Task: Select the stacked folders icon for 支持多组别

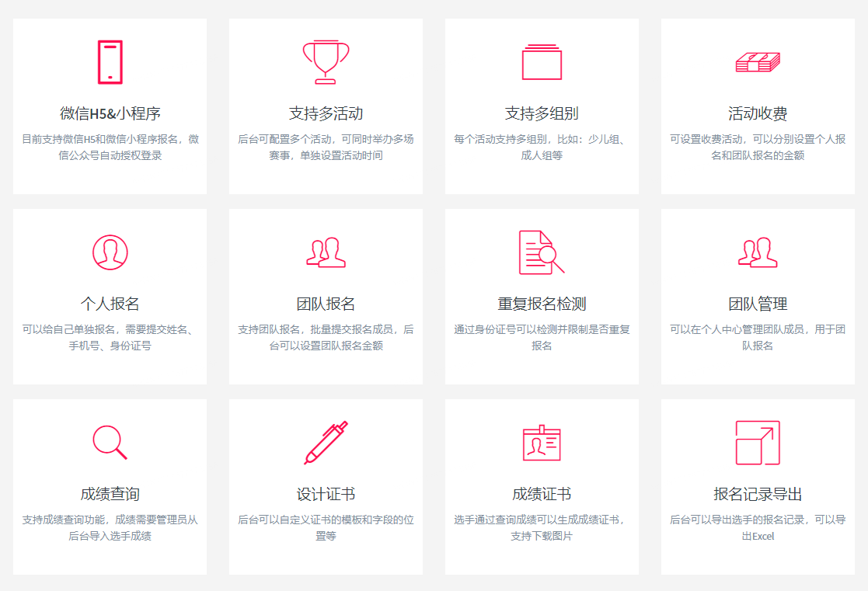Action: [x=542, y=62]
